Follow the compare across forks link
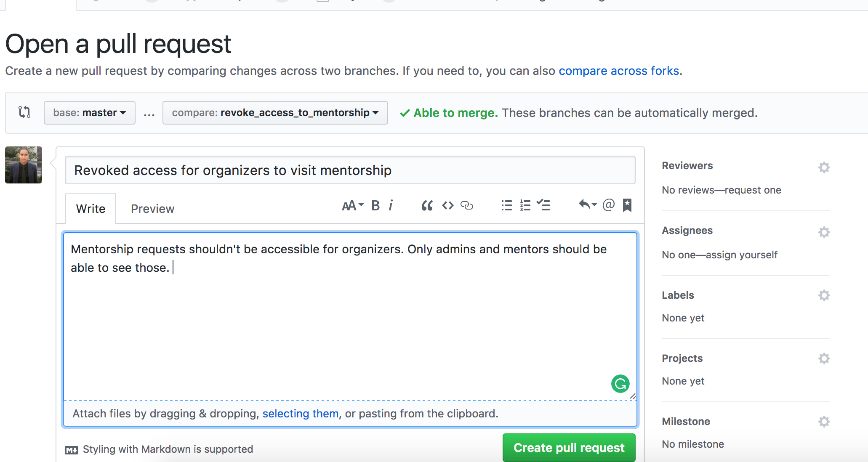The width and height of the screenshot is (868, 462). click(x=618, y=71)
